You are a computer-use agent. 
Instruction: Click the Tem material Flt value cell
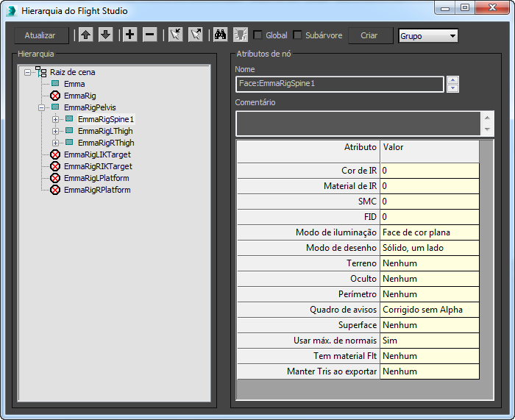[x=430, y=356]
